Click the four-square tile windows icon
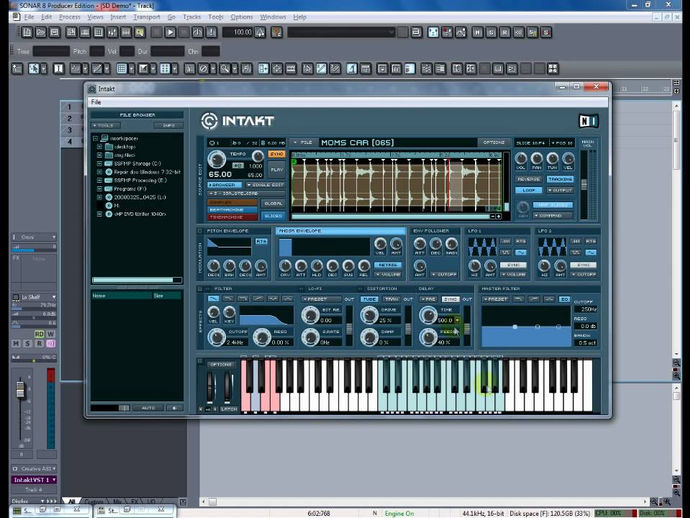This screenshot has width=690, height=518. point(553,69)
